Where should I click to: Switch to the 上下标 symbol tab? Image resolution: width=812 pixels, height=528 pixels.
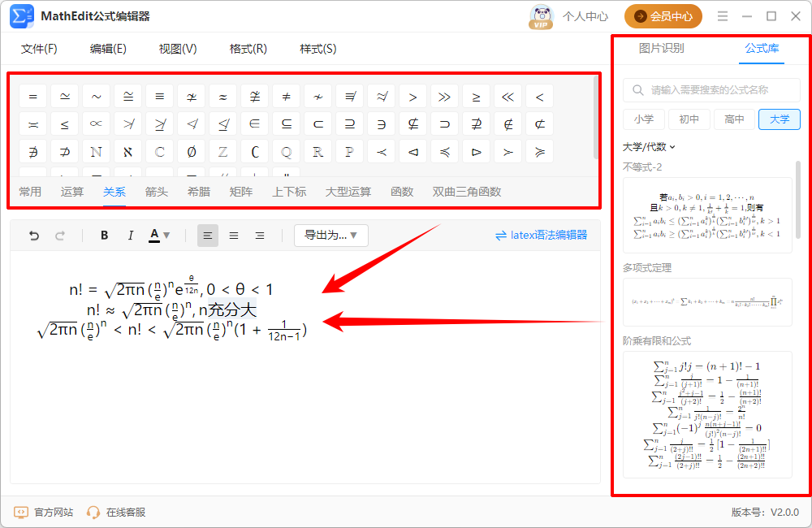289,192
